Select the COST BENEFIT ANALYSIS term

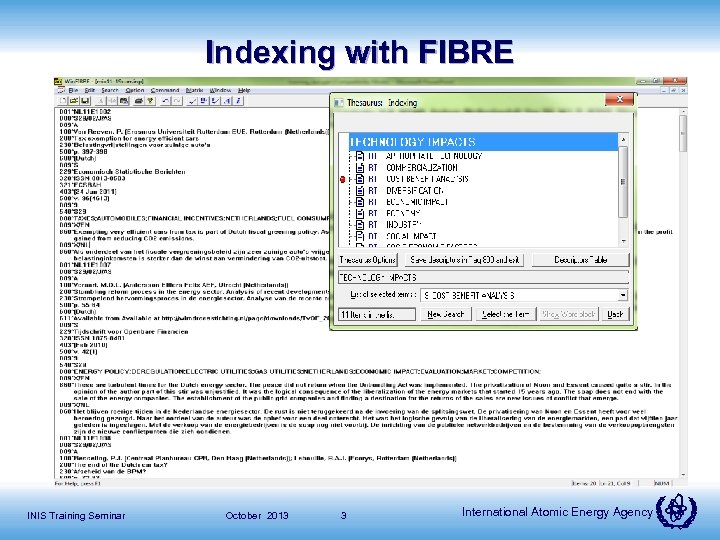click(x=427, y=179)
